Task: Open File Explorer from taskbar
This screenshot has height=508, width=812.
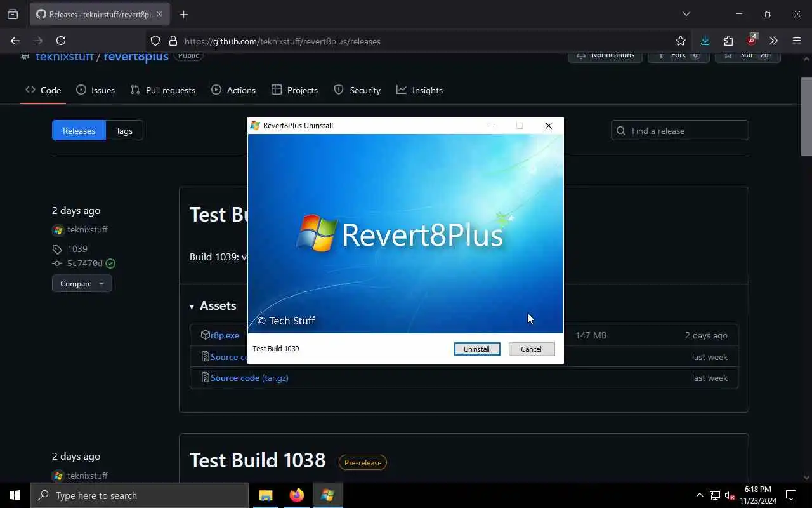Action: (x=266, y=495)
